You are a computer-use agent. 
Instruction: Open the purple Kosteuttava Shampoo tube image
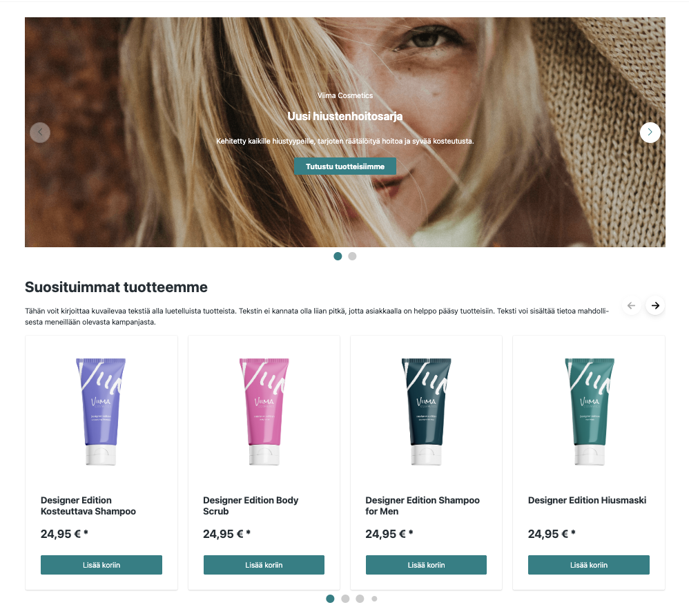(101, 412)
